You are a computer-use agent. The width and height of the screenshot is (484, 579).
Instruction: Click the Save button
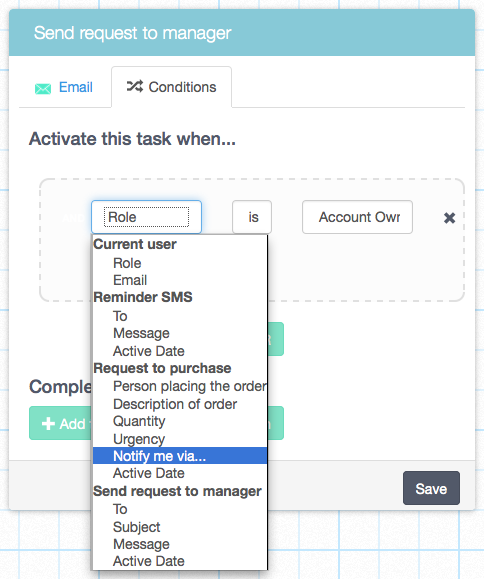[431, 488]
